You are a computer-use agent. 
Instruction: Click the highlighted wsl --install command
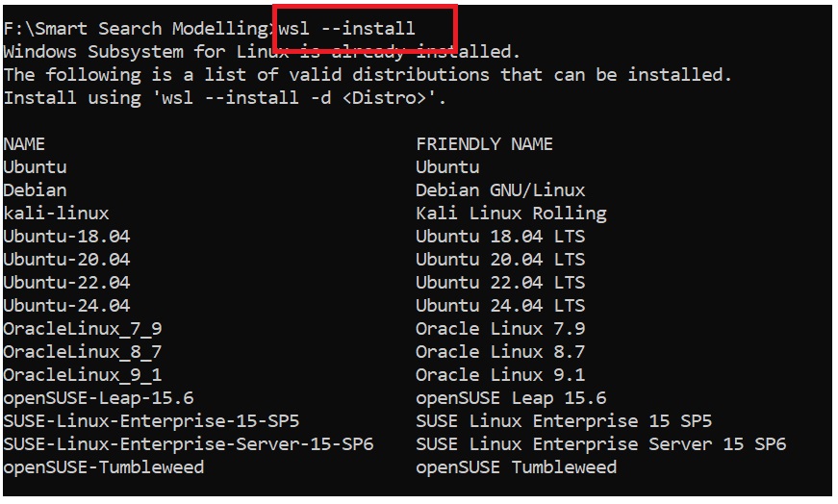pos(346,28)
